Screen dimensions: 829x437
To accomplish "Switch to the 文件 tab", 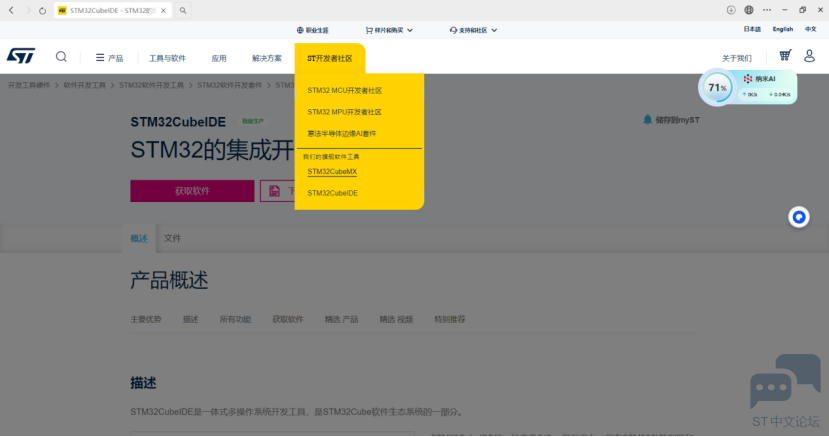I will pos(172,238).
